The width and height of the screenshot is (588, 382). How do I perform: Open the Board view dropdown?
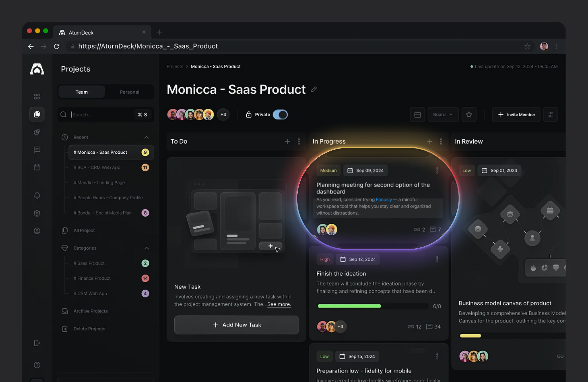click(x=443, y=115)
